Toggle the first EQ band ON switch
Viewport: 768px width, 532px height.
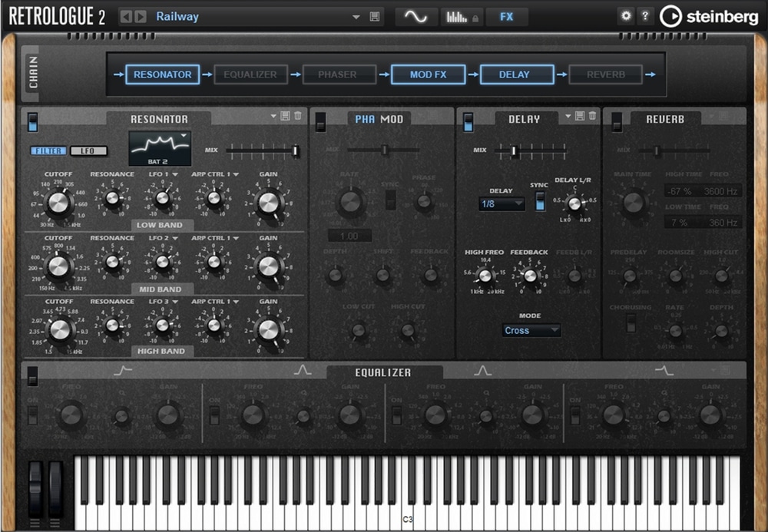[x=32, y=415]
